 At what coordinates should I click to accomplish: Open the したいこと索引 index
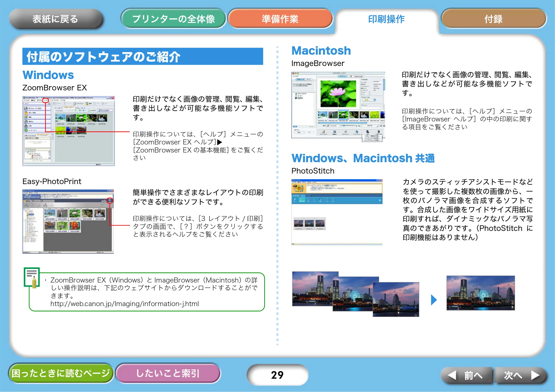(168, 373)
